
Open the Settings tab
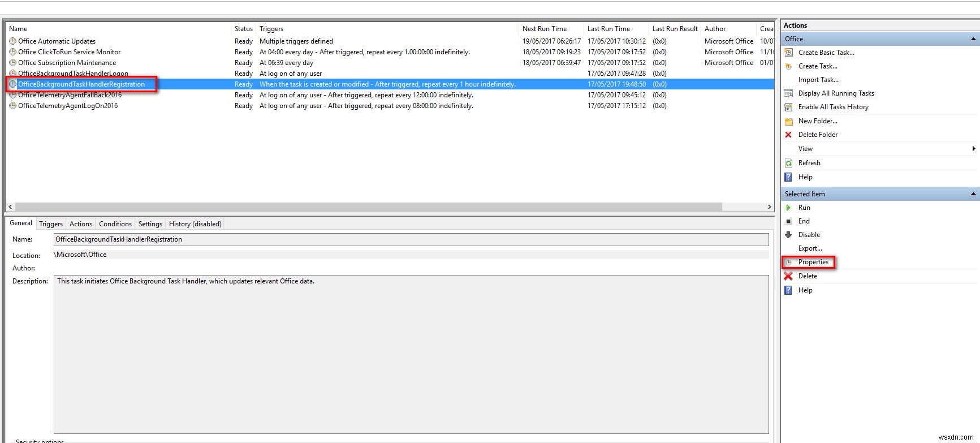click(150, 224)
